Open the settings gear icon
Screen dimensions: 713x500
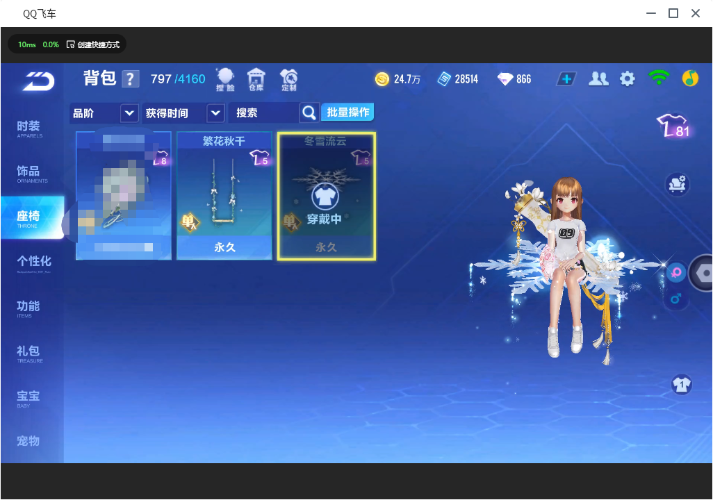click(628, 79)
